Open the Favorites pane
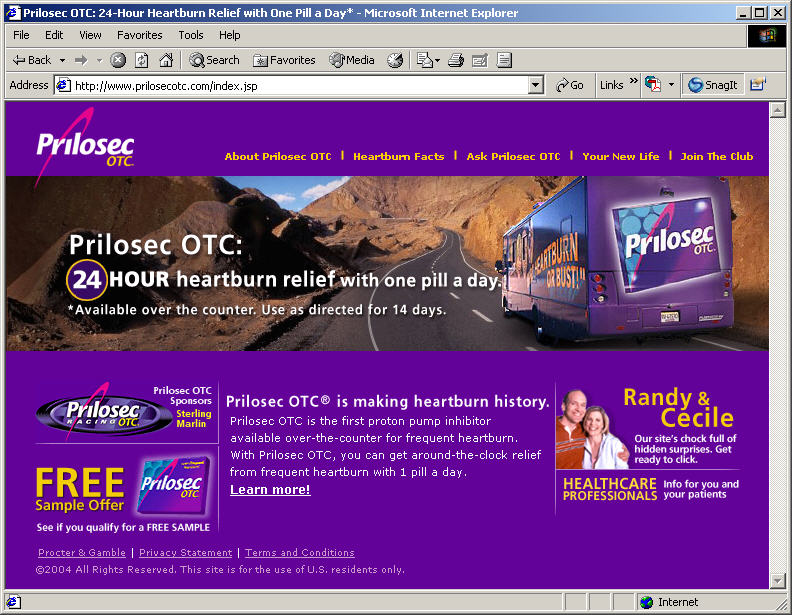This screenshot has width=792, height=615. pos(284,61)
